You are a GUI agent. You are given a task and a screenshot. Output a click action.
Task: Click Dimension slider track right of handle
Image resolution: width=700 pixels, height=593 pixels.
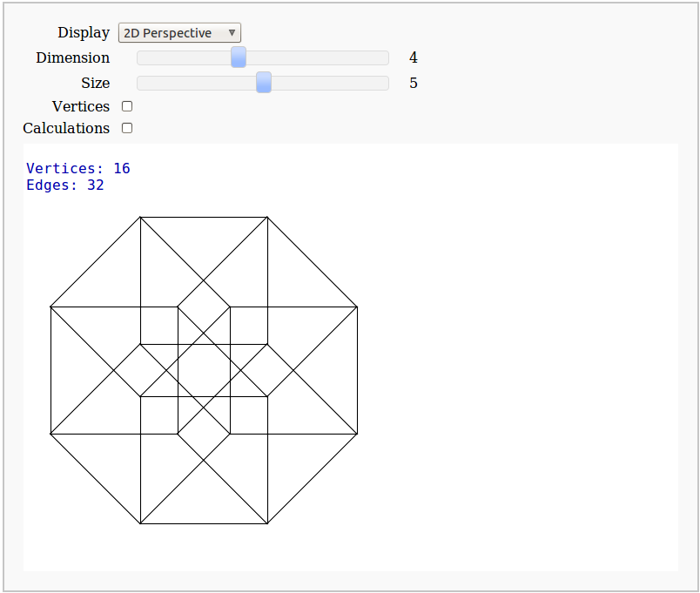(313, 57)
